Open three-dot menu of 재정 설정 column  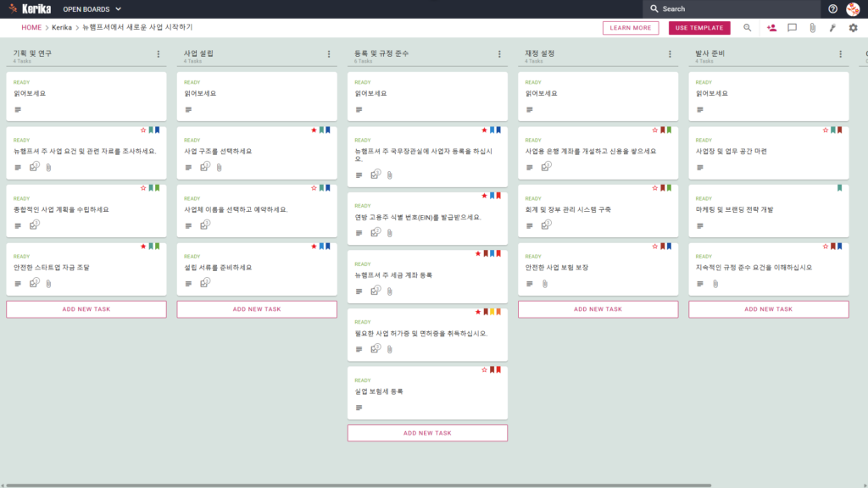coord(670,54)
